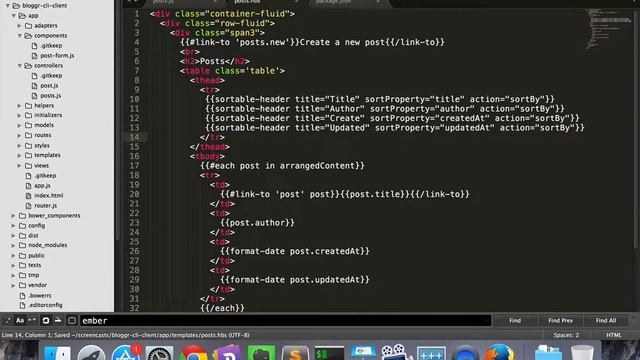Toggle whole word matching in find bar

(32, 320)
